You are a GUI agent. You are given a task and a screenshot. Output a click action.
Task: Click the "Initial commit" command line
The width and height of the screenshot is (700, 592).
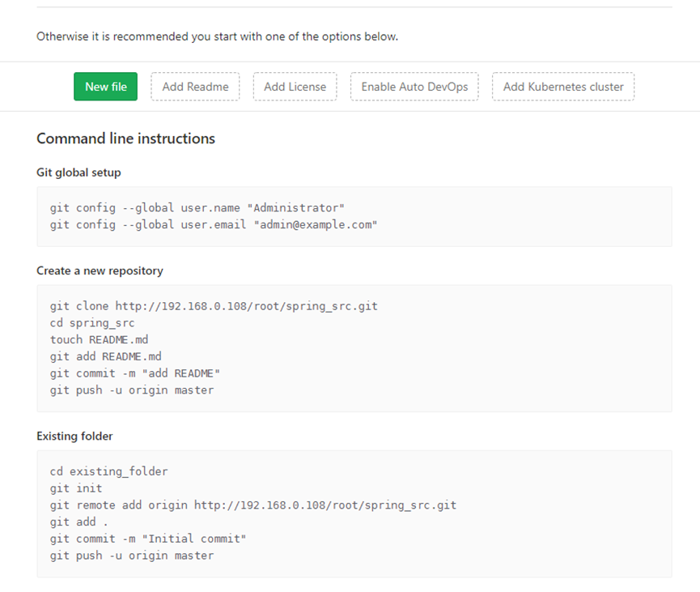pyautogui.click(x=148, y=539)
